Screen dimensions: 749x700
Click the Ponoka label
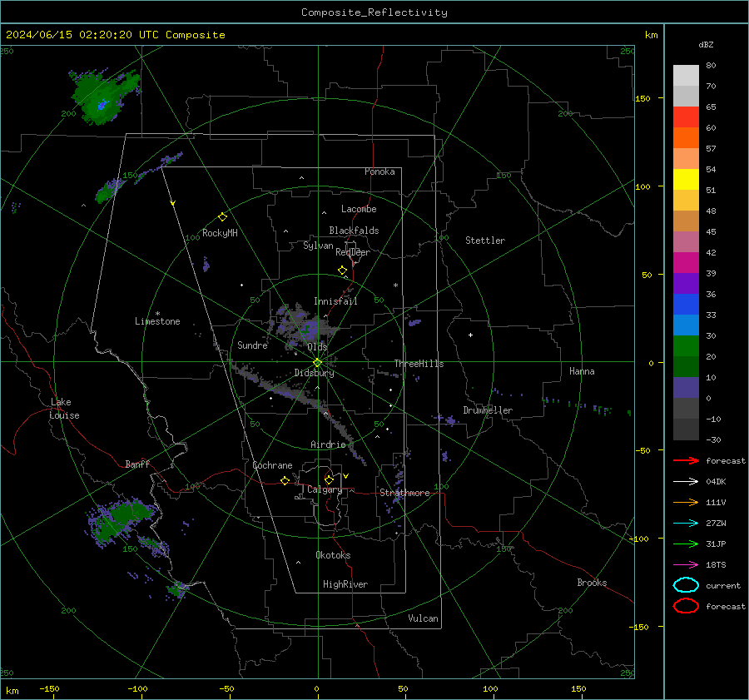[379, 171]
